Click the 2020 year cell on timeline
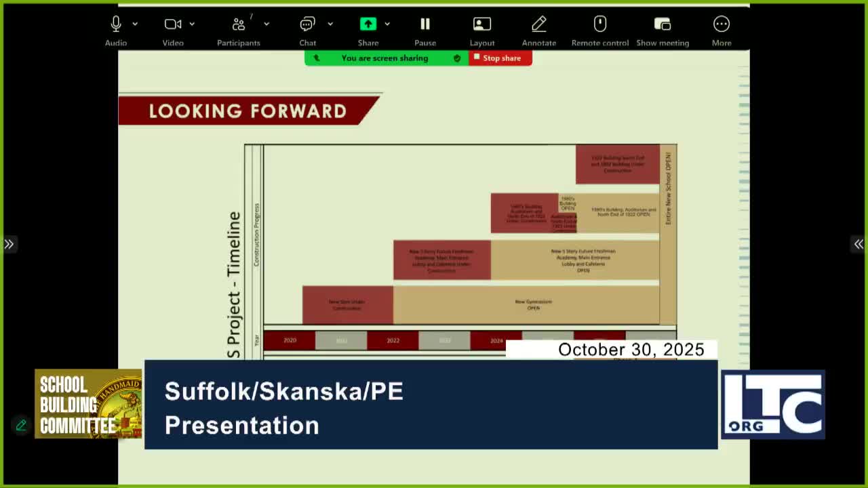The width and height of the screenshot is (868, 488). [x=290, y=340]
